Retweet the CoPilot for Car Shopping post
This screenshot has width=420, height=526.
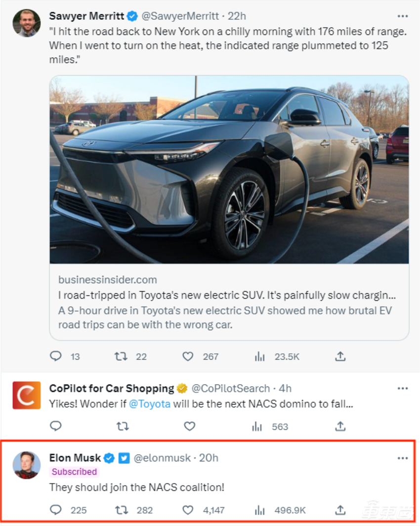pos(122,426)
